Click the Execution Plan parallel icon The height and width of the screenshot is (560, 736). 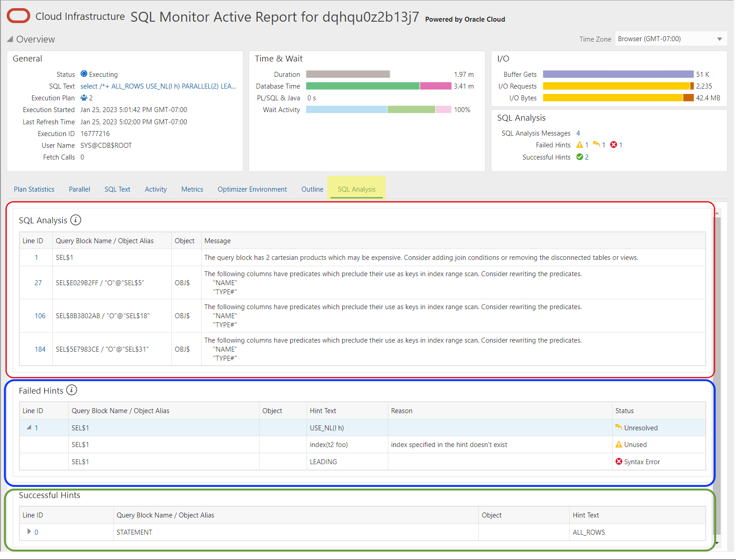pyautogui.click(x=84, y=98)
